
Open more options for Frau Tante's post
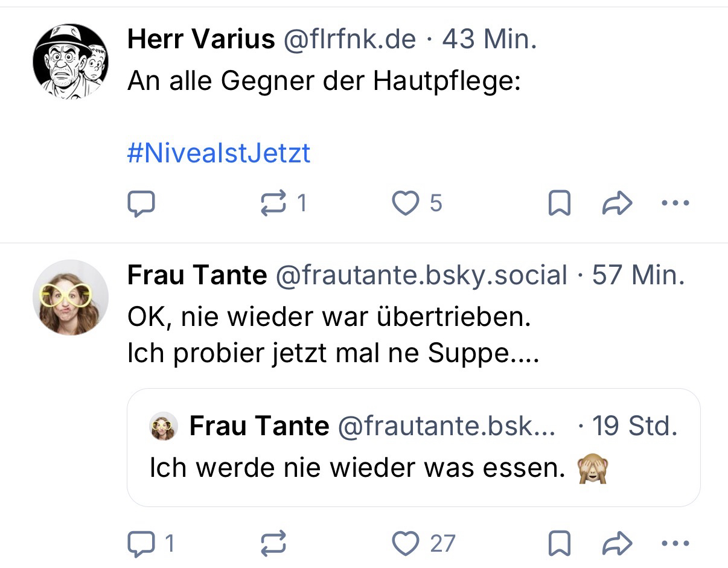pos(675,544)
